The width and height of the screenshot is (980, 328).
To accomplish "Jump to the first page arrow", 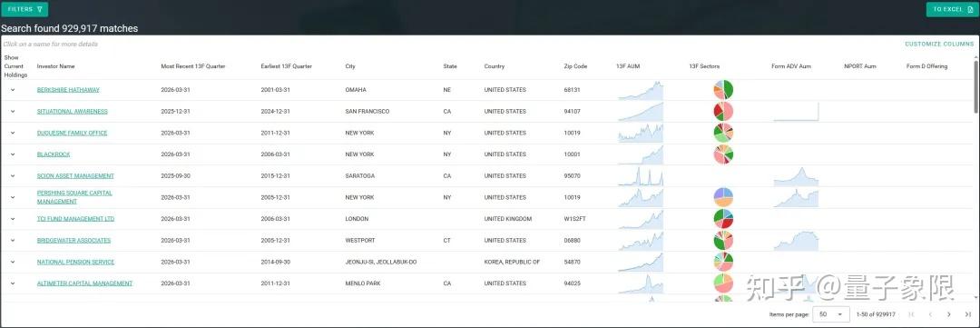I will pos(911,314).
